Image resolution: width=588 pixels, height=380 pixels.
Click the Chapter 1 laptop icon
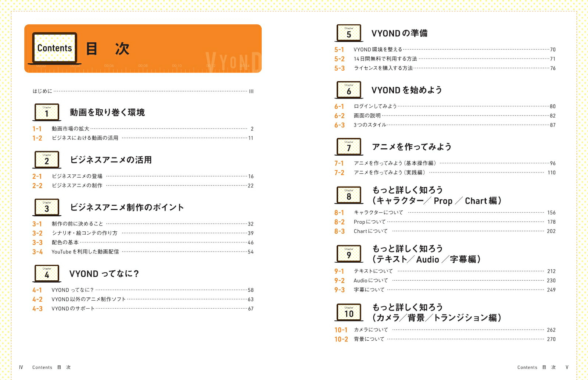click(x=47, y=112)
